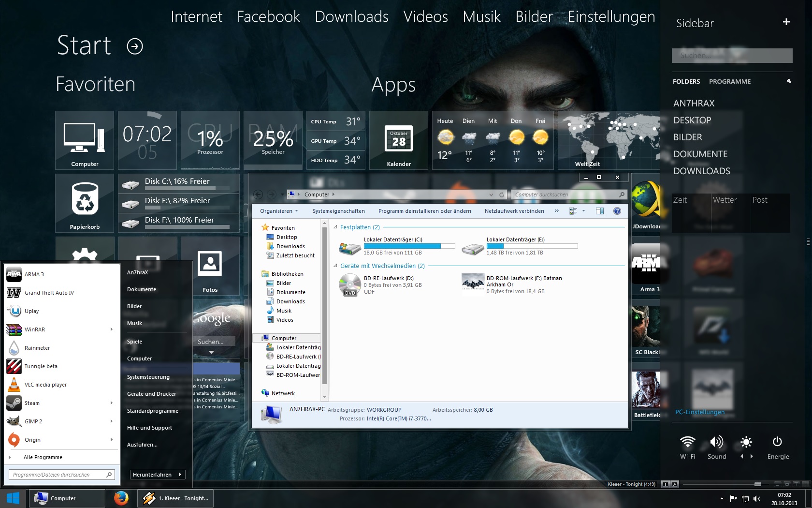Open the Kalender tile showing 28

[399, 140]
